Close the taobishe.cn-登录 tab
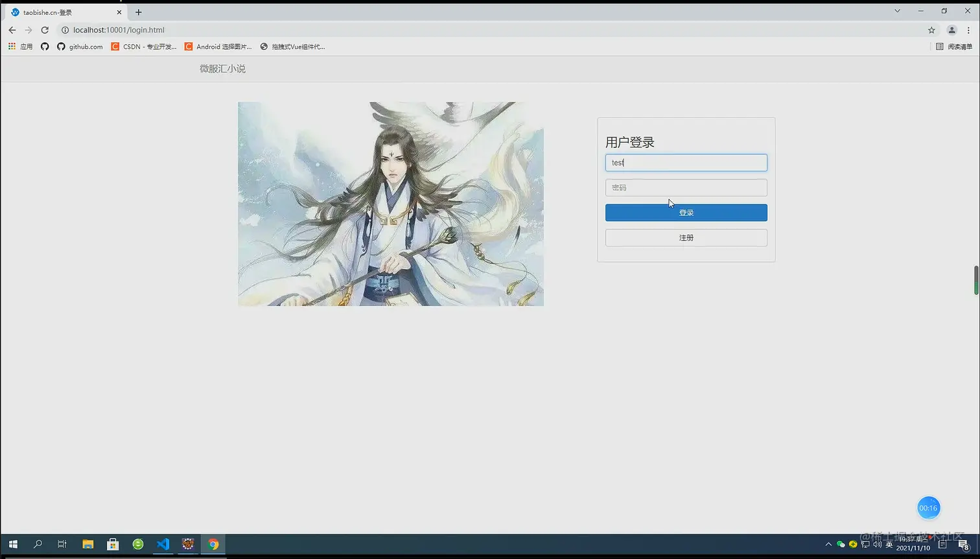 [x=119, y=12]
